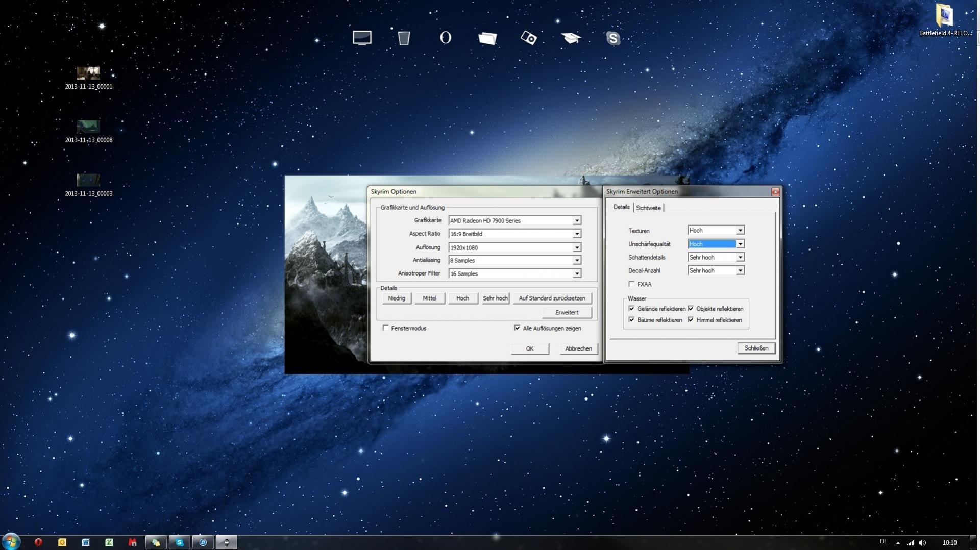Open the iPod music dock icon
The height and width of the screenshot is (550, 980).
(529, 38)
